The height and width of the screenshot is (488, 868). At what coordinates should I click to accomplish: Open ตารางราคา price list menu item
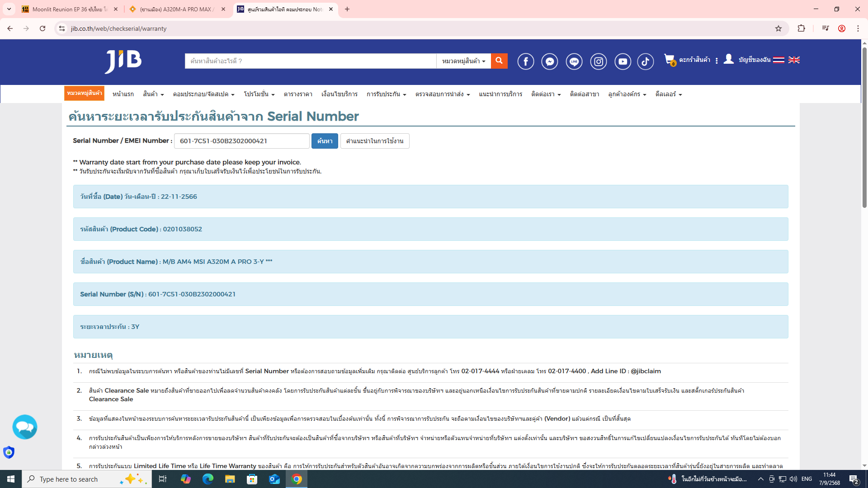(298, 94)
